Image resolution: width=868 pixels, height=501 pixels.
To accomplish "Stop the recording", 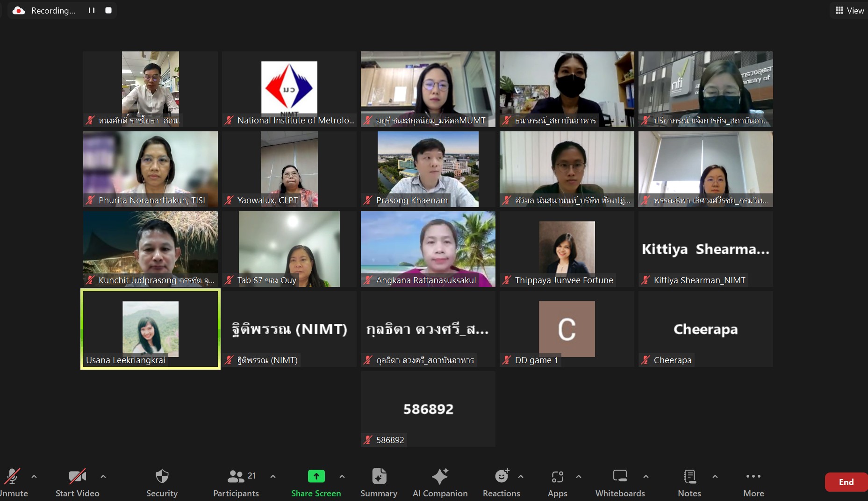I will pos(108,10).
